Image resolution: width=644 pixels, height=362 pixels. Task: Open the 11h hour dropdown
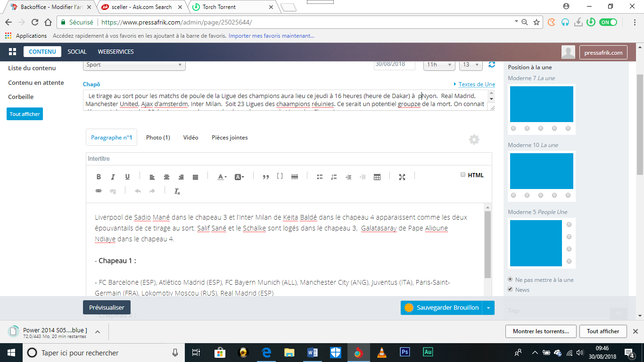point(439,65)
